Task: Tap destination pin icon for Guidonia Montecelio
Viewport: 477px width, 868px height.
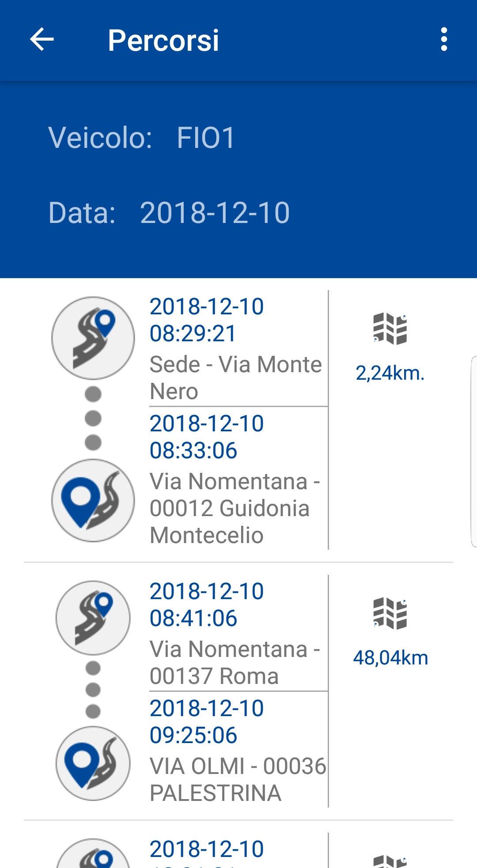Action: click(x=93, y=500)
